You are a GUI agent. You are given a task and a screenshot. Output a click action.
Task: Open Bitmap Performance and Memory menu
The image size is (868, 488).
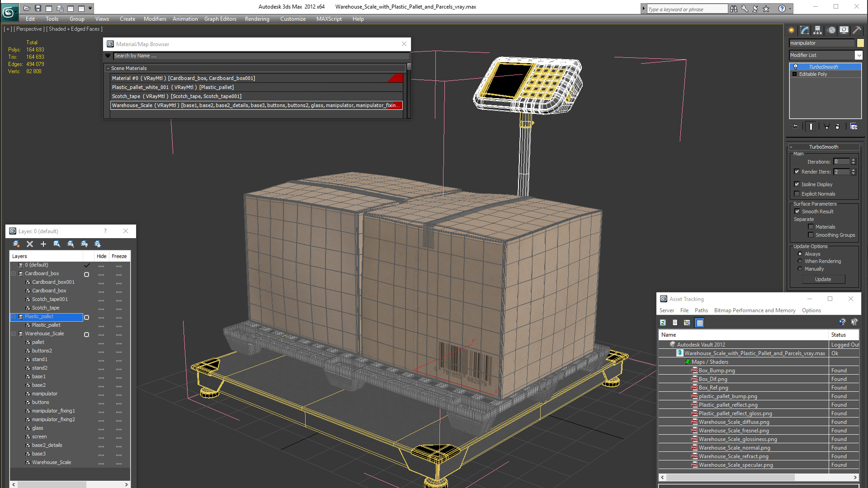tap(755, 310)
